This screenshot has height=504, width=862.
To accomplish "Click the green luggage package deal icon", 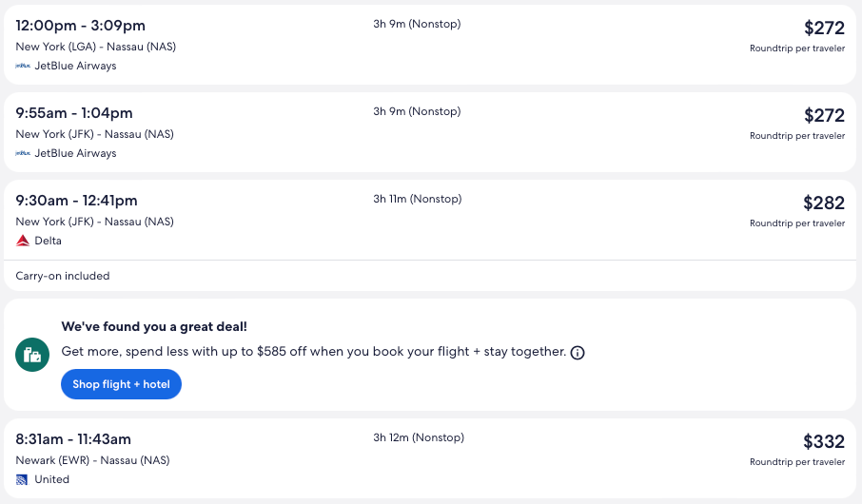I will click(x=32, y=356).
